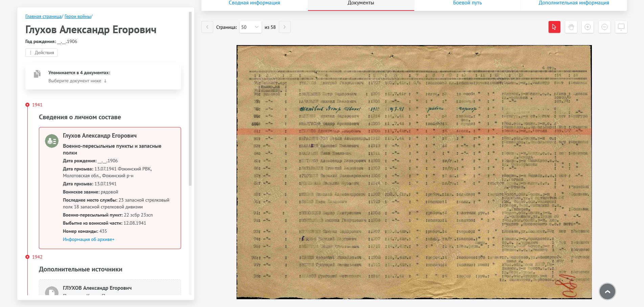
Task: Open the Действия actions menu
Action: tap(41, 53)
